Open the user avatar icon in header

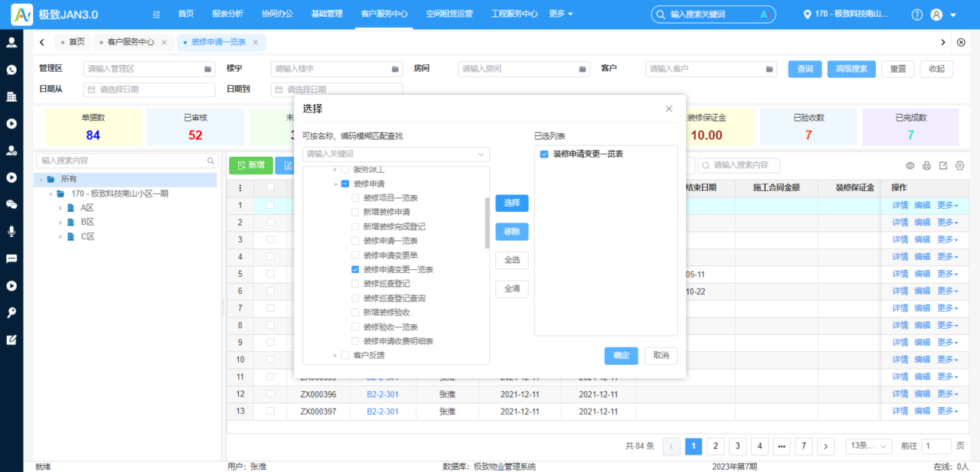pyautogui.click(x=936, y=15)
